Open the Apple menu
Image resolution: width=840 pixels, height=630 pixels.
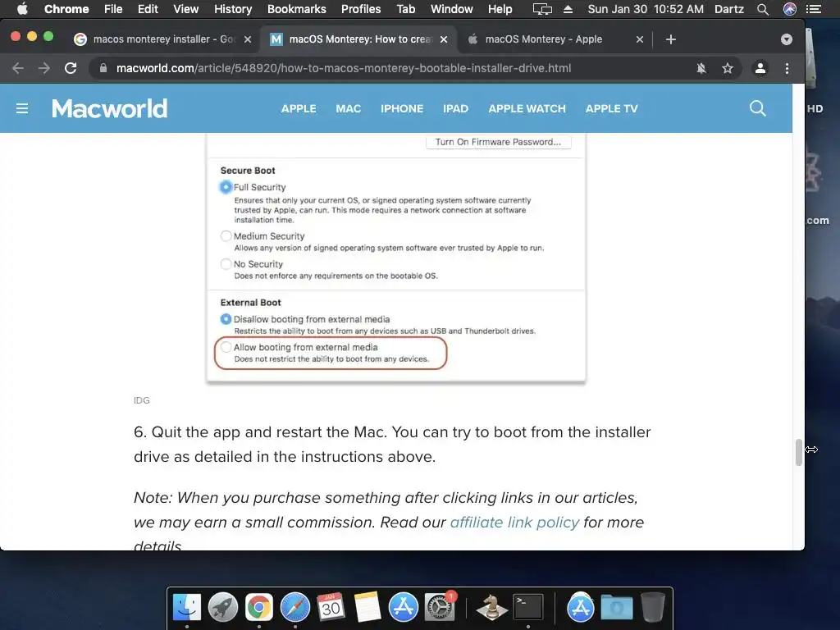(x=22, y=9)
